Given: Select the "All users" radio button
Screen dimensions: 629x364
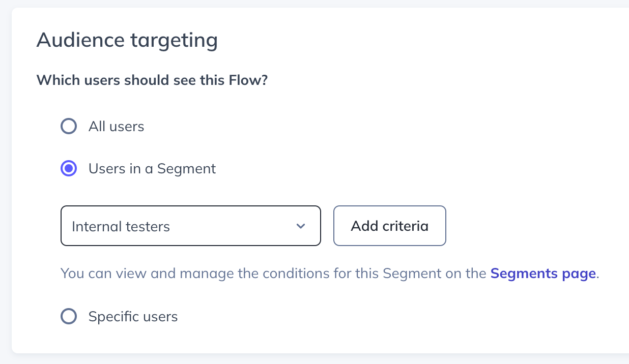Looking at the screenshot, I should (x=69, y=126).
